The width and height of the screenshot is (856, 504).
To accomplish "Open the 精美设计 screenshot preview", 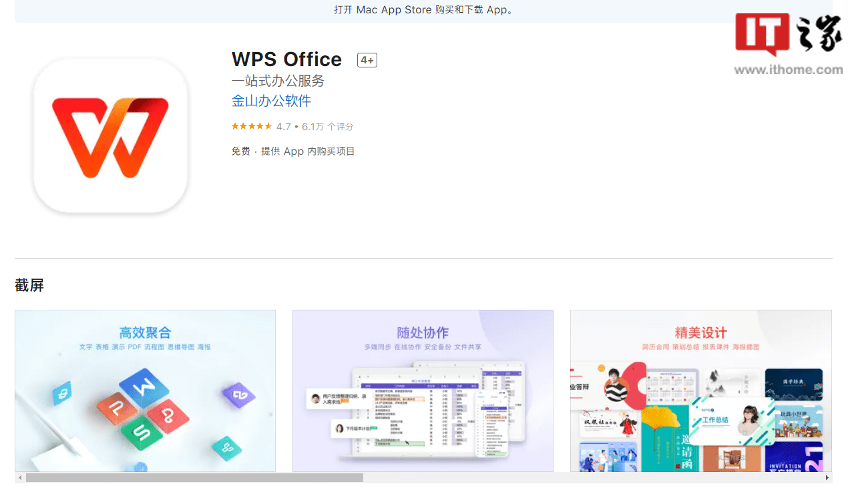I will [x=700, y=391].
